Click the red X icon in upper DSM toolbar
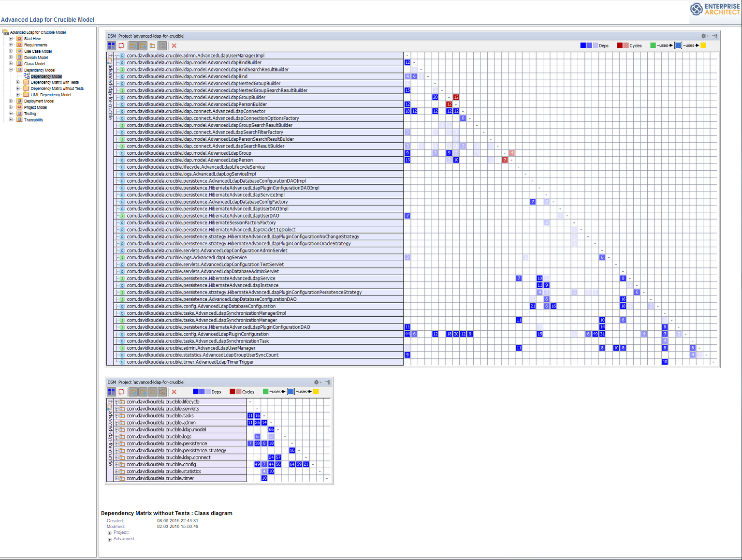 click(x=174, y=46)
